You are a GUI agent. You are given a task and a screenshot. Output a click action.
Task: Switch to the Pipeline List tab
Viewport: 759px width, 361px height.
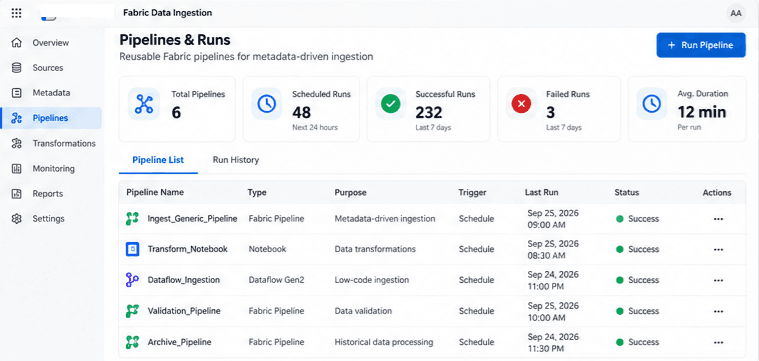point(158,160)
